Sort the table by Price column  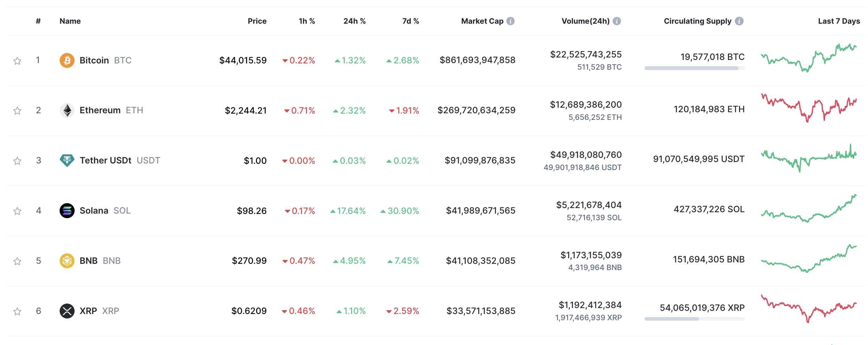point(257,21)
